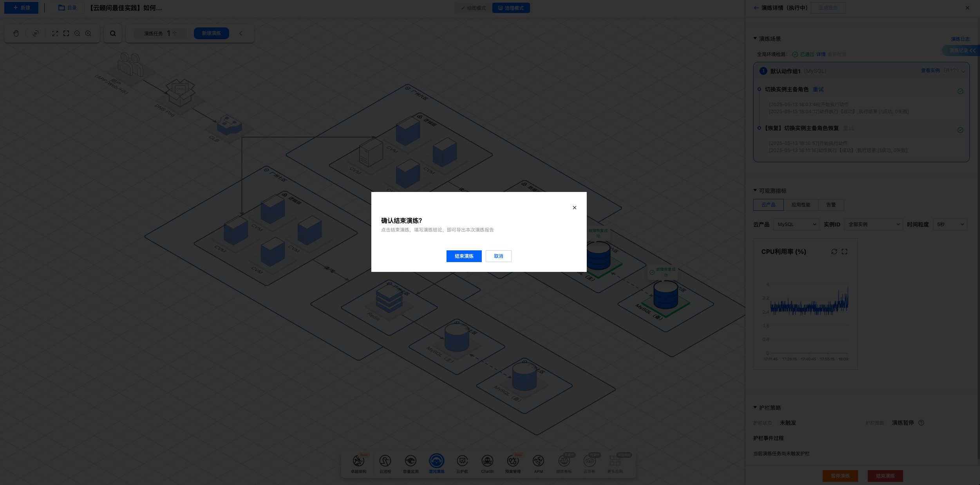
Task: Open the 云产品 MySQL dropdown
Action: click(x=796, y=224)
